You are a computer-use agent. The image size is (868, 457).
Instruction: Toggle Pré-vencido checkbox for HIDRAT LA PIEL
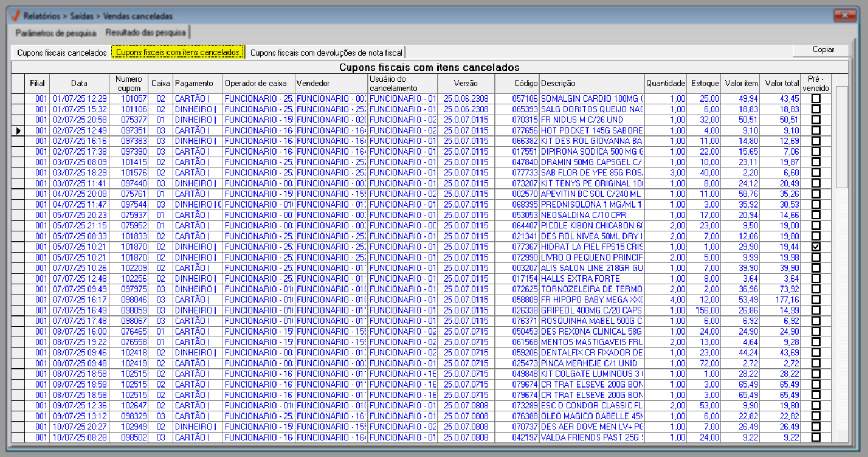[x=816, y=247]
